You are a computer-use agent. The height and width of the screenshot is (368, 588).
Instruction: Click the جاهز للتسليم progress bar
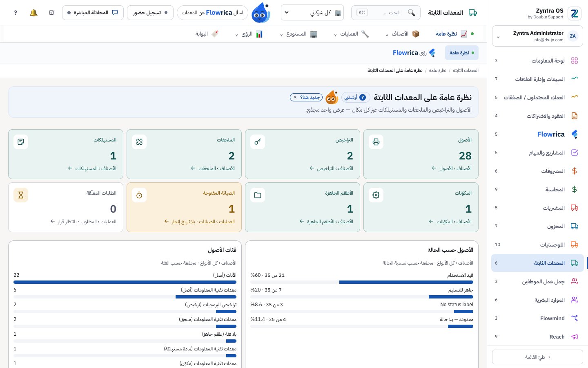point(362,297)
